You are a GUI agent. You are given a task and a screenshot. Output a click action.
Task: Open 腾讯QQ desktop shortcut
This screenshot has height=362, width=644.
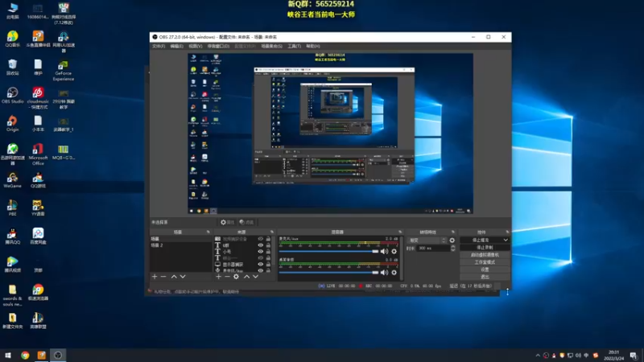[x=12, y=236]
